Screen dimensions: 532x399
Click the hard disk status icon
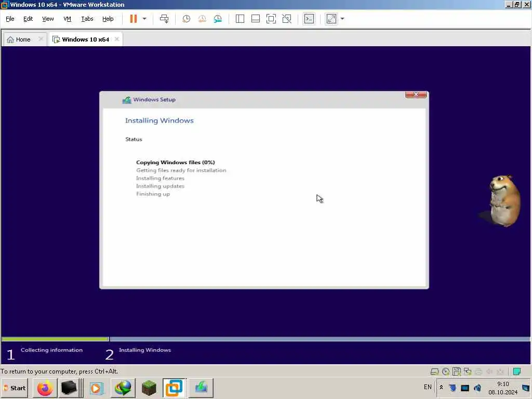(x=435, y=371)
